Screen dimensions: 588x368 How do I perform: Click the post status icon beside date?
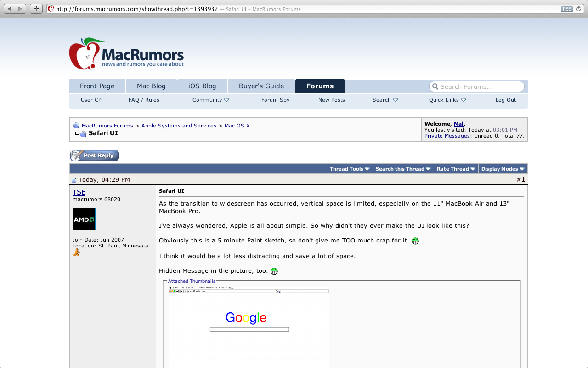click(74, 180)
